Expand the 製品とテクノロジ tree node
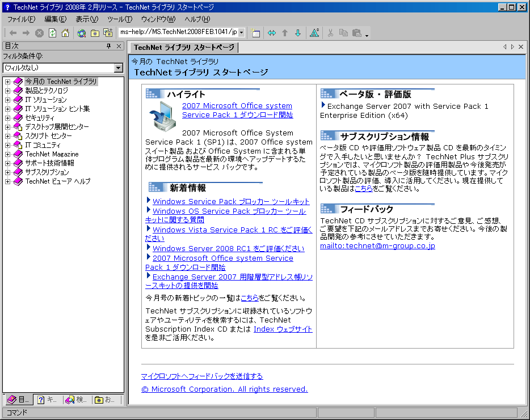 (8, 91)
